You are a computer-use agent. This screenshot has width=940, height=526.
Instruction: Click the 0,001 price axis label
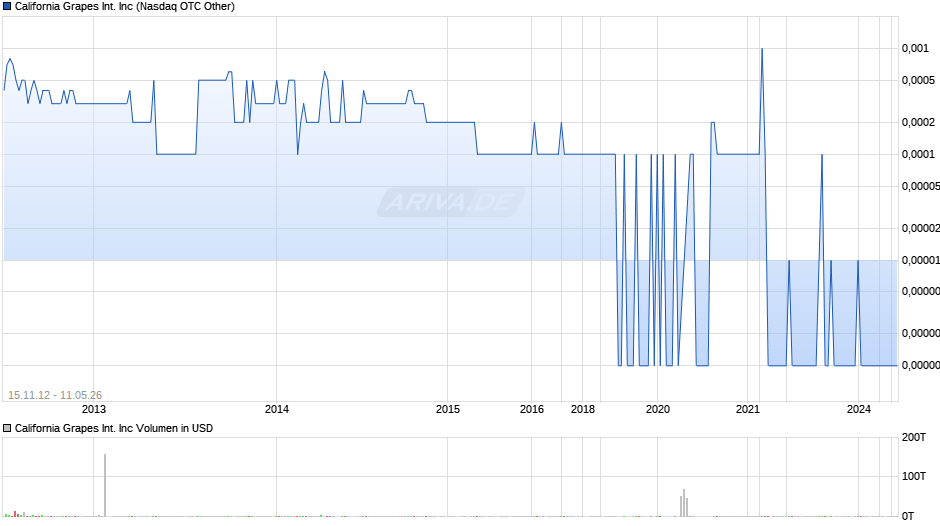[915, 49]
